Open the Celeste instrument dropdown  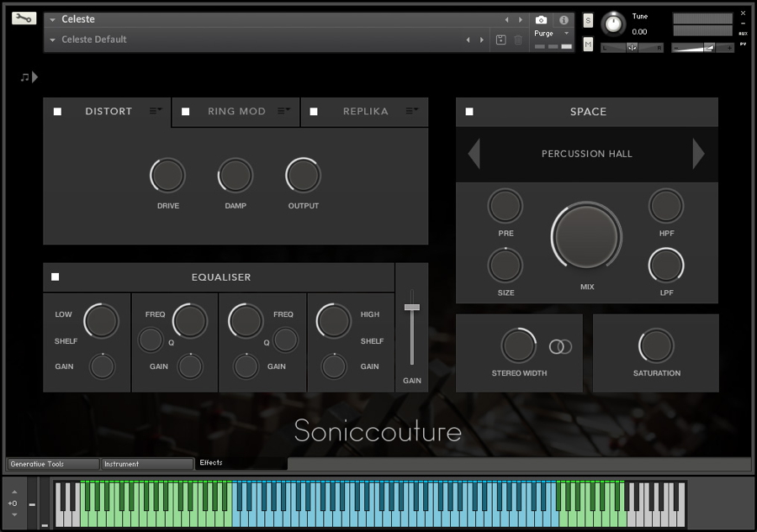point(53,19)
